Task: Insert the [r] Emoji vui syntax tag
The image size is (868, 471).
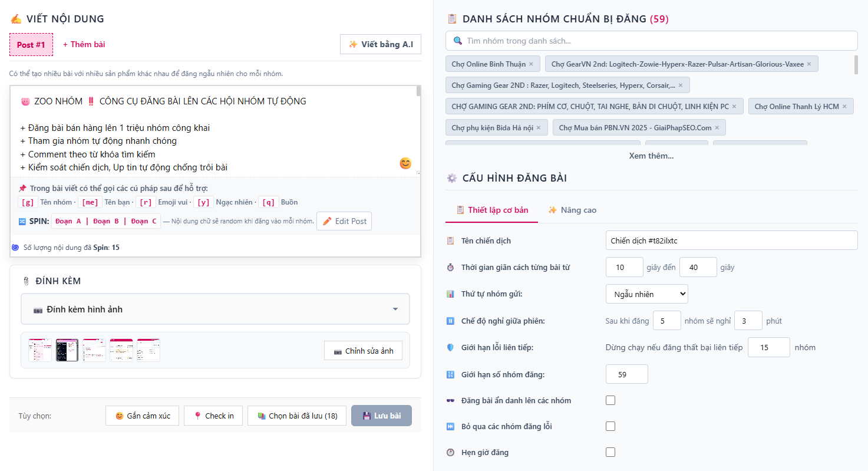Action: coord(146,202)
